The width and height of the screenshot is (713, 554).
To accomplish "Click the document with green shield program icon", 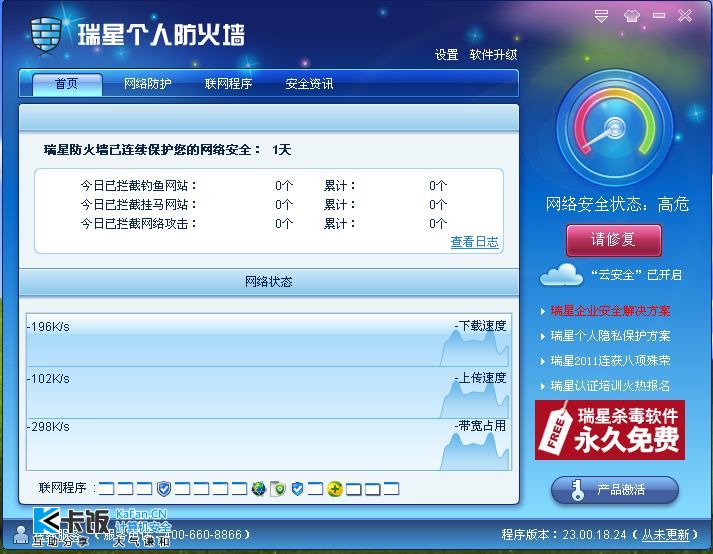I will point(278,489).
